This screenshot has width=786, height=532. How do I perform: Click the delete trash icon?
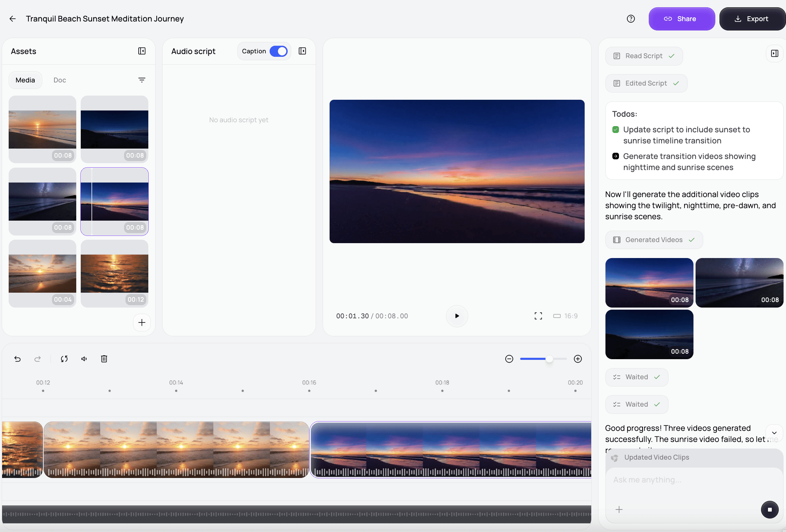point(104,359)
